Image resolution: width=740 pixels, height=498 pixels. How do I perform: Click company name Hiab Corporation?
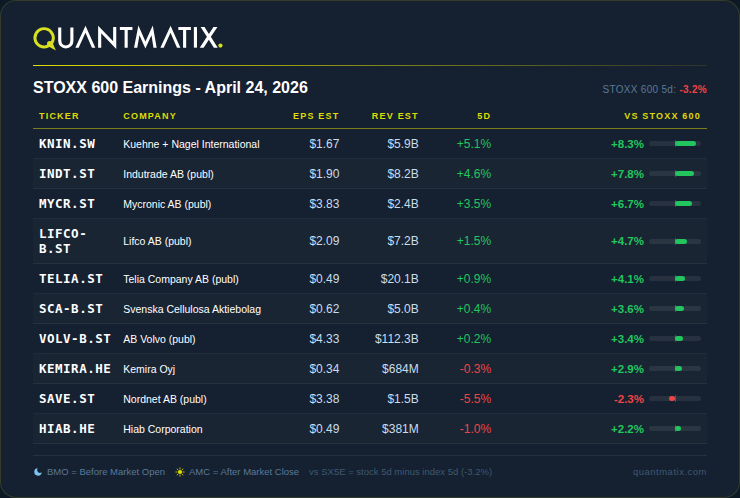tap(163, 429)
